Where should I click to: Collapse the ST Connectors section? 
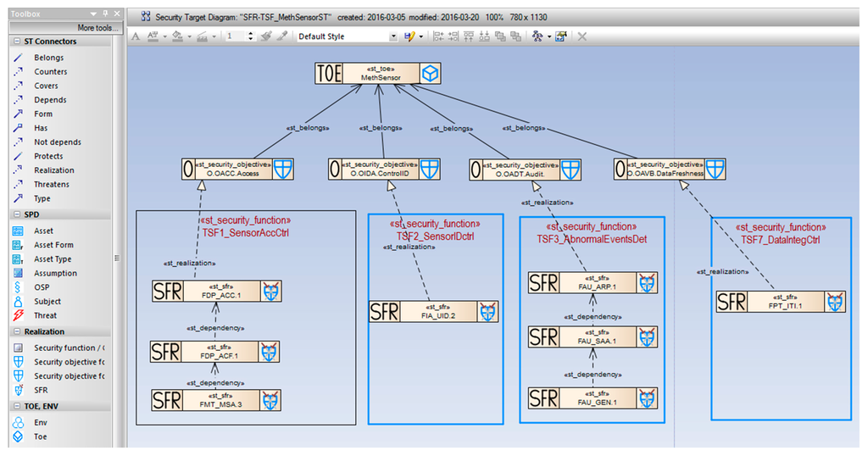tap(15, 42)
